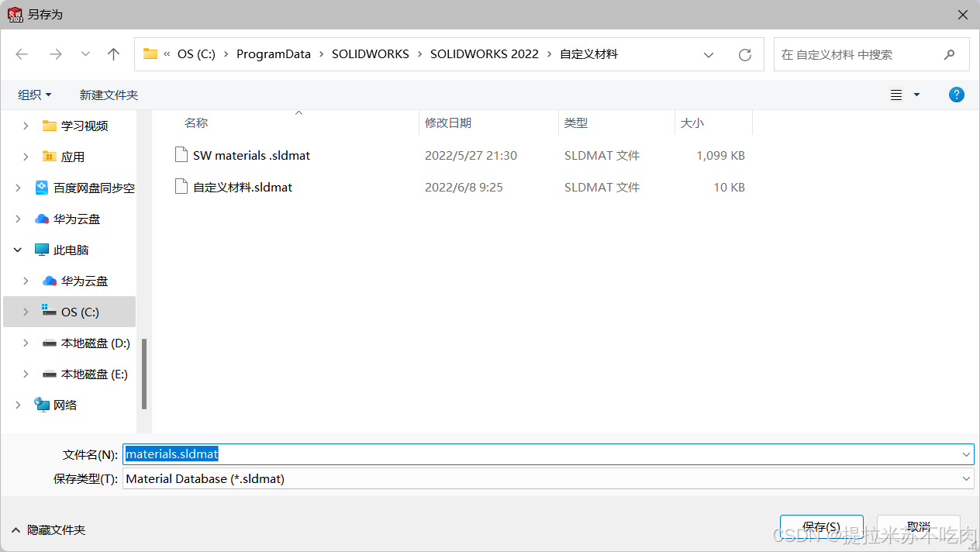This screenshot has width=980, height=552.
Task: Click size 1,099 KB cell
Action: 720,155
